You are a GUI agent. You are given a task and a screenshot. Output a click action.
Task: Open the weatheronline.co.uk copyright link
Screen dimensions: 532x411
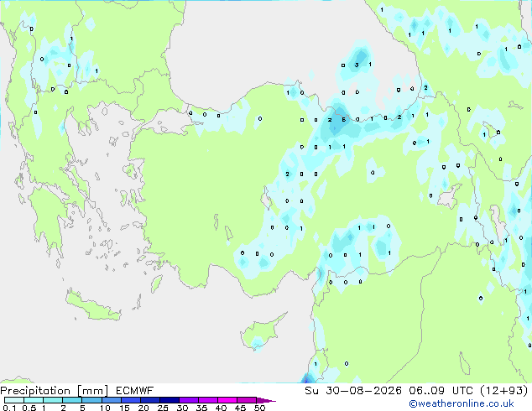[461, 403]
